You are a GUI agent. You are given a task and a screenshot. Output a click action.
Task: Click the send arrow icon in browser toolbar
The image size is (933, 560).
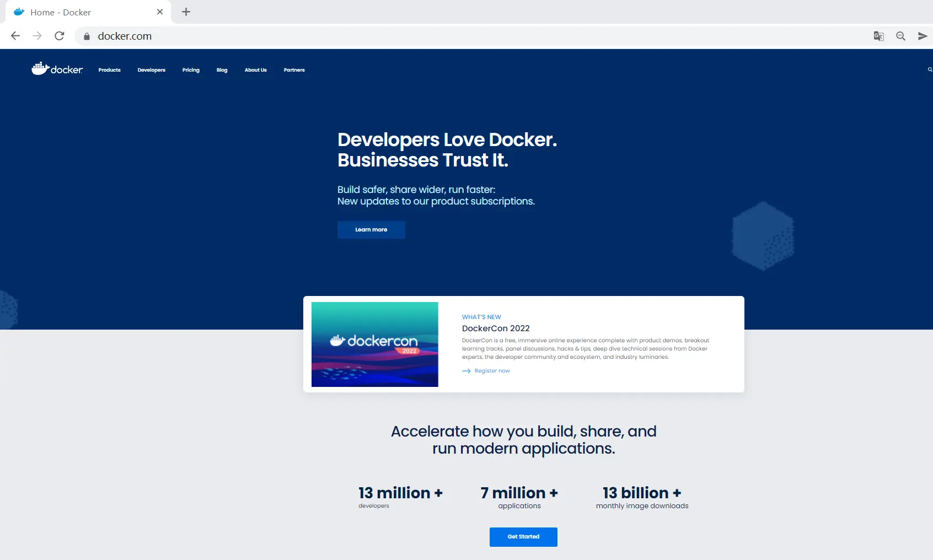[923, 36]
